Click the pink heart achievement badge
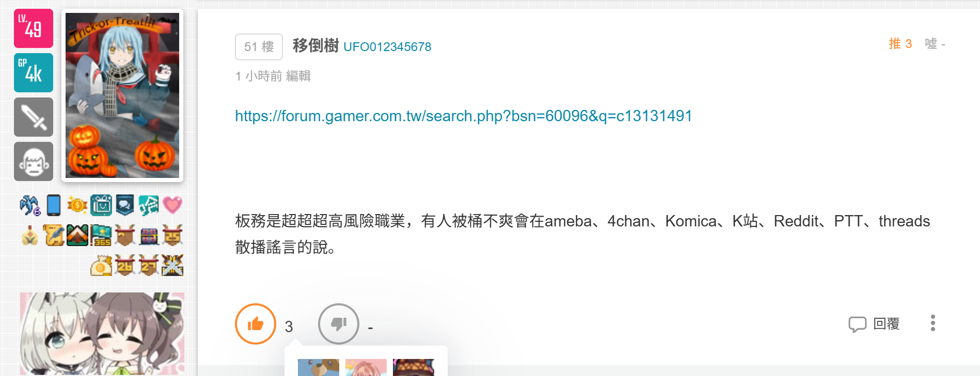Screen dimensions: 980x376 [172, 205]
